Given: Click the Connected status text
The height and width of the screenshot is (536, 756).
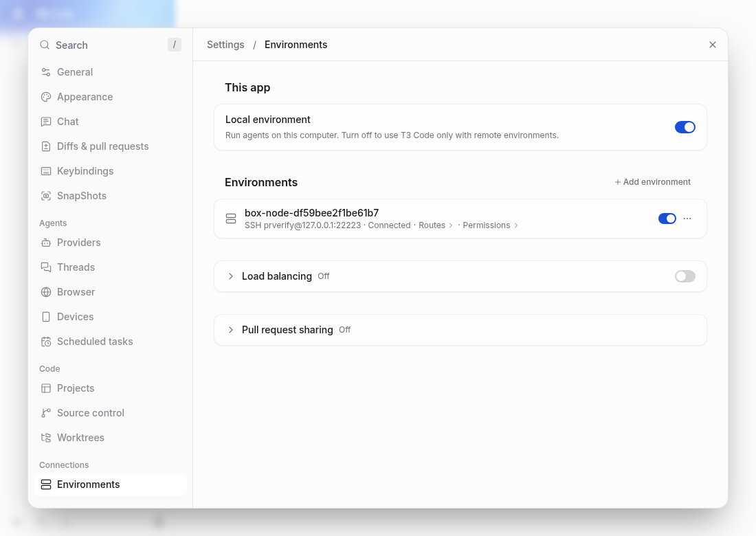Looking at the screenshot, I should pos(389,225).
